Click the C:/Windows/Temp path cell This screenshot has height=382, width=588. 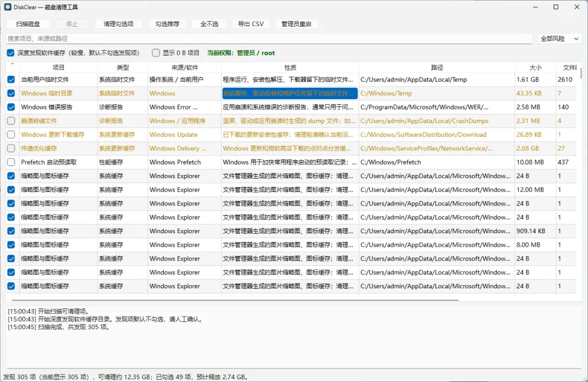tap(437, 93)
